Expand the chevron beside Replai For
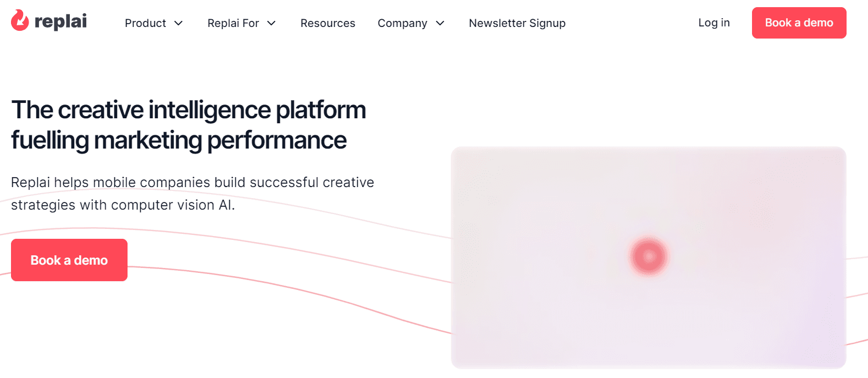The image size is (868, 378). pos(271,23)
